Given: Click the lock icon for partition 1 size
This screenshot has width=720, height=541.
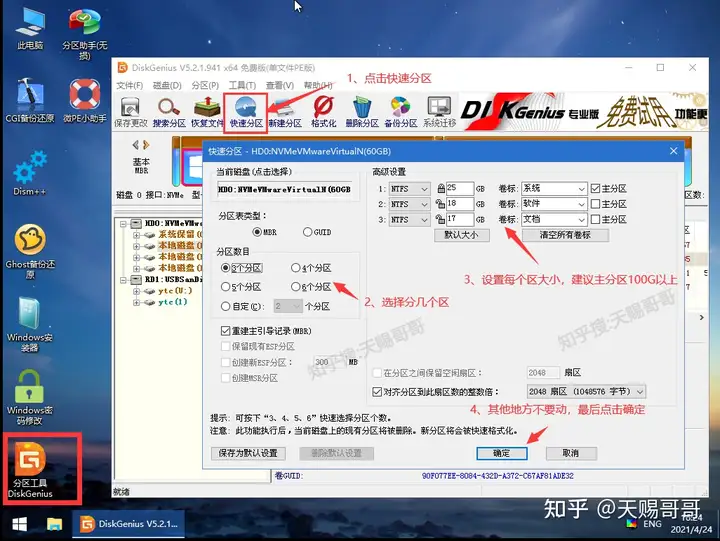Looking at the screenshot, I should tap(441, 188).
